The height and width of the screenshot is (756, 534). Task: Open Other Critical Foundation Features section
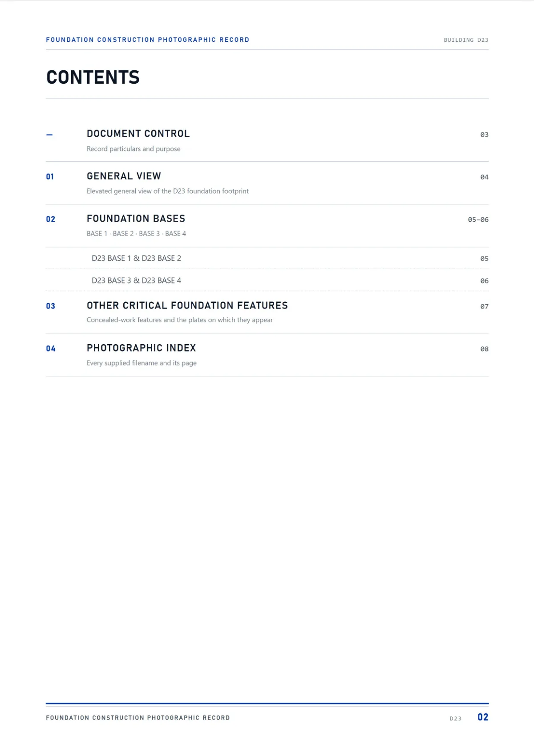(187, 305)
